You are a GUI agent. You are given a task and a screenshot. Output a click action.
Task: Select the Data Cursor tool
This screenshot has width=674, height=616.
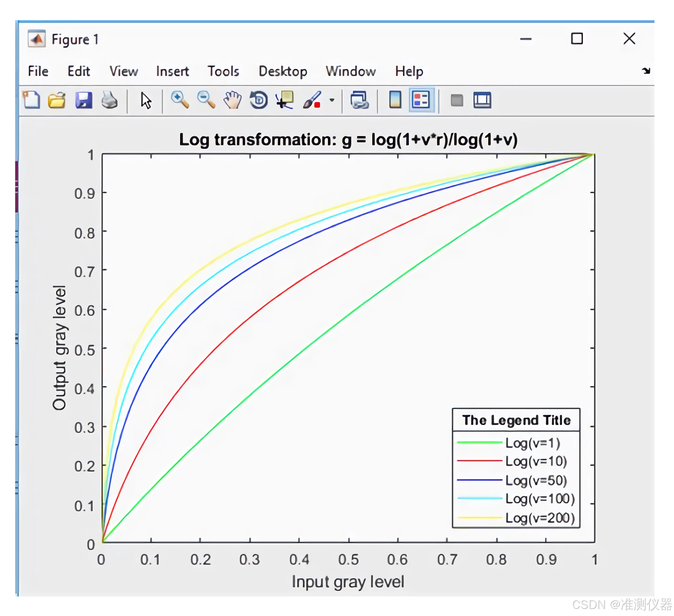(285, 100)
